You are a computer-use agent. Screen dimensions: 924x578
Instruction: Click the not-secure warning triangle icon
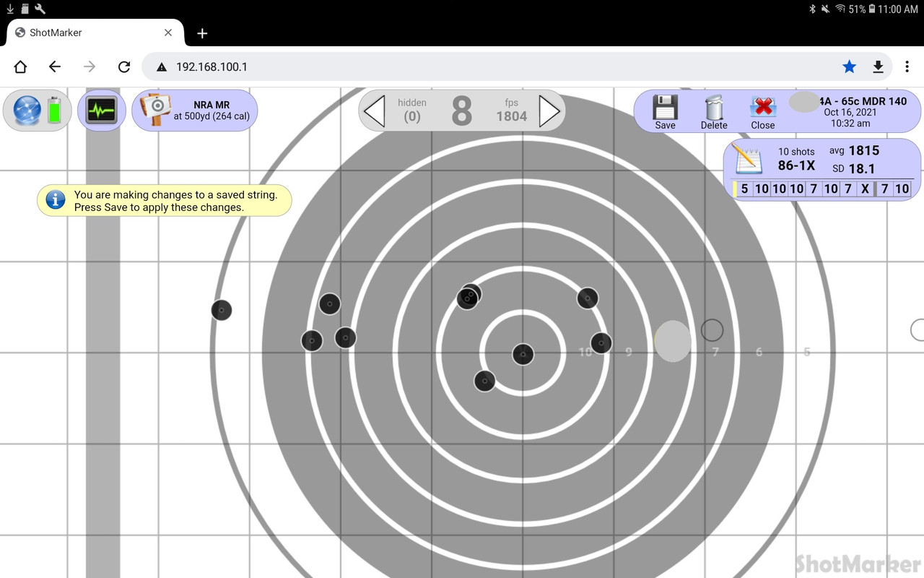pos(162,66)
